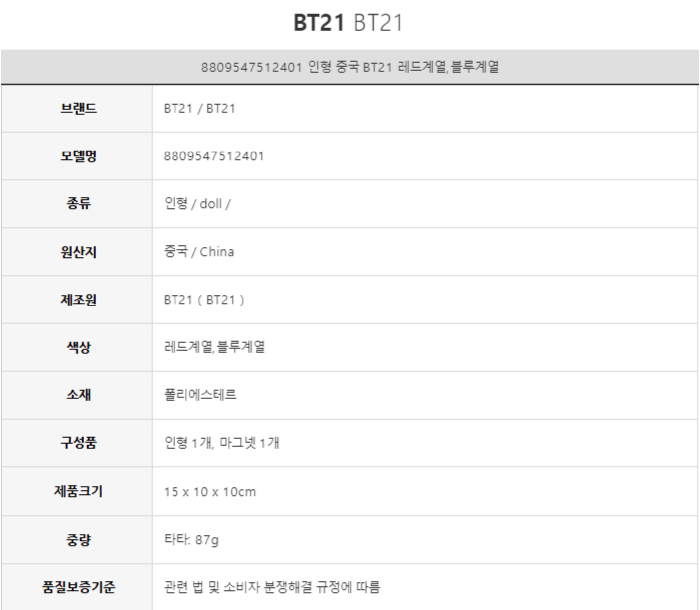
Task: Click the 구성품 row label
Action: point(78,443)
